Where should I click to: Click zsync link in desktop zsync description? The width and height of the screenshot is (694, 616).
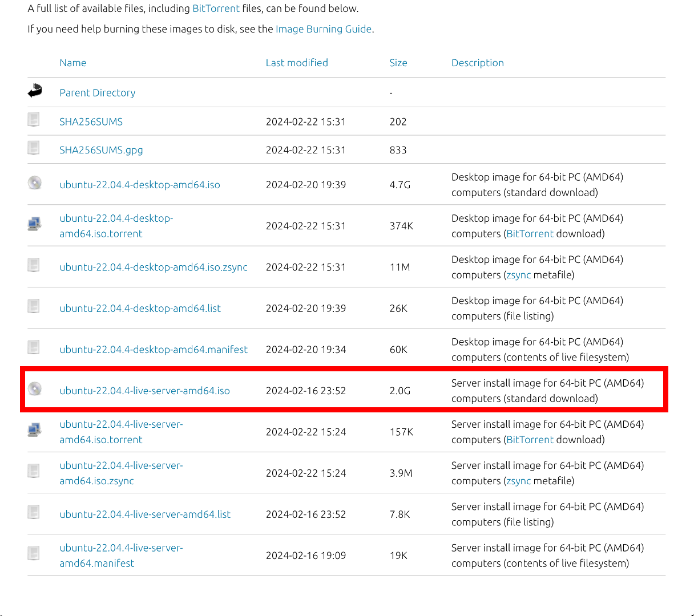click(519, 275)
